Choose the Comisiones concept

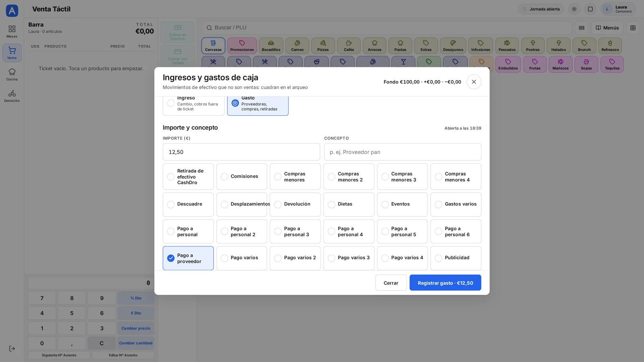pos(242,177)
